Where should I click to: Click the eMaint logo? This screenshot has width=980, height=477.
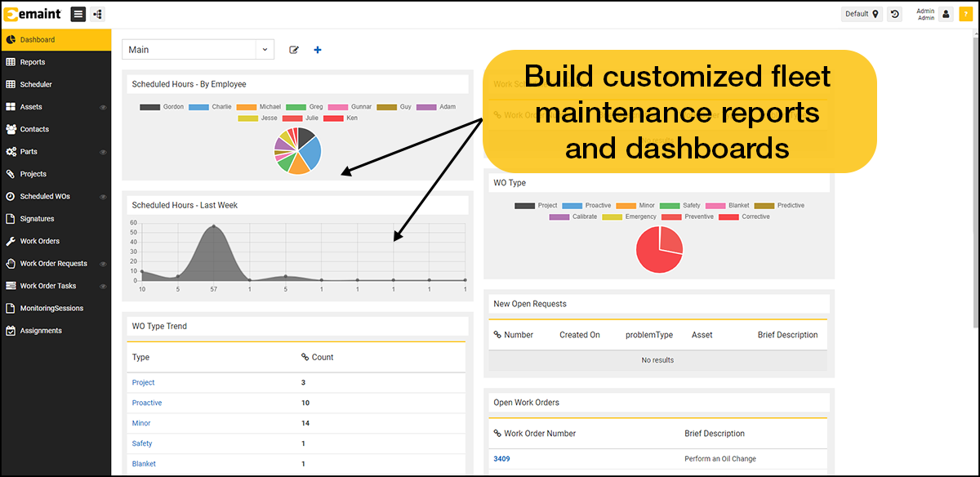34,14
